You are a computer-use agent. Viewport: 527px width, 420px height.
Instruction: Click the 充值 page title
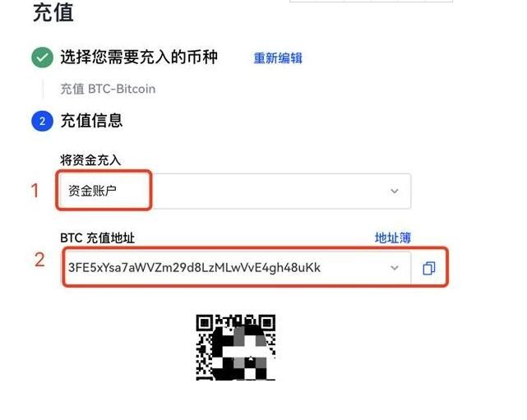point(53,12)
